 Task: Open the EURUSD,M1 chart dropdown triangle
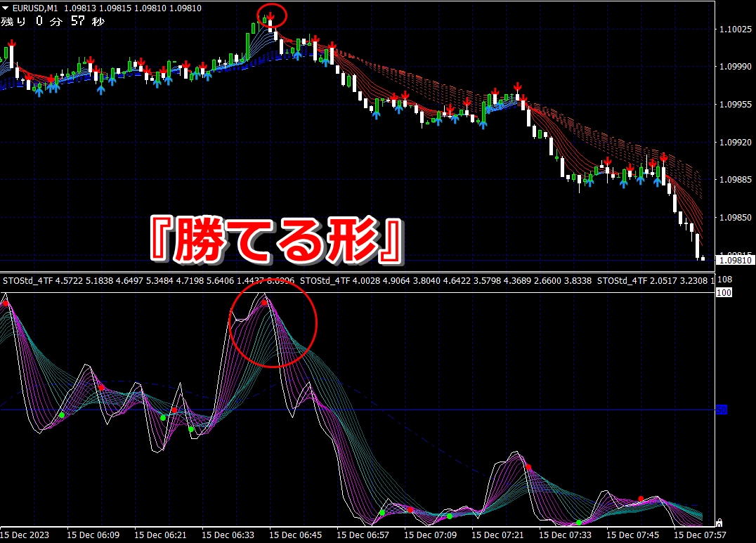[x=6, y=8]
